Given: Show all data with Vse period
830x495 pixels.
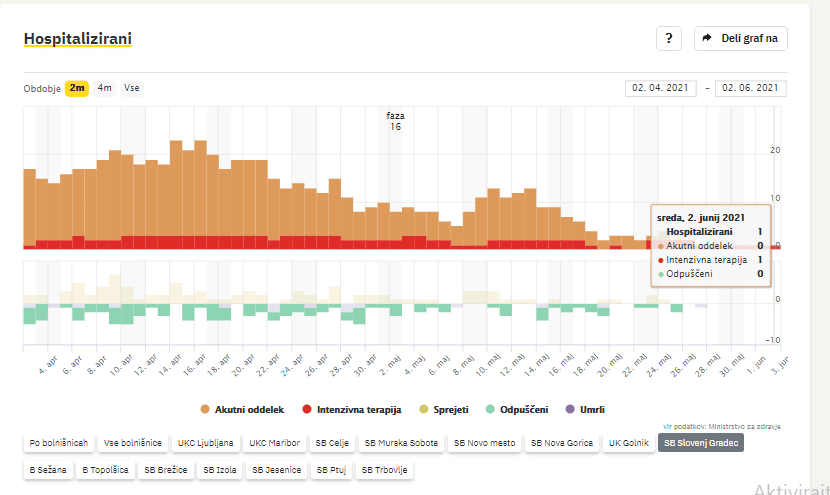Looking at the screenshot, I should 131,88.
